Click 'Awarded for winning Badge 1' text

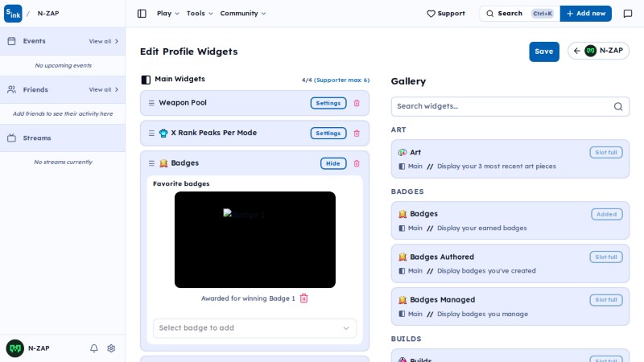click(x=248, y=298)
